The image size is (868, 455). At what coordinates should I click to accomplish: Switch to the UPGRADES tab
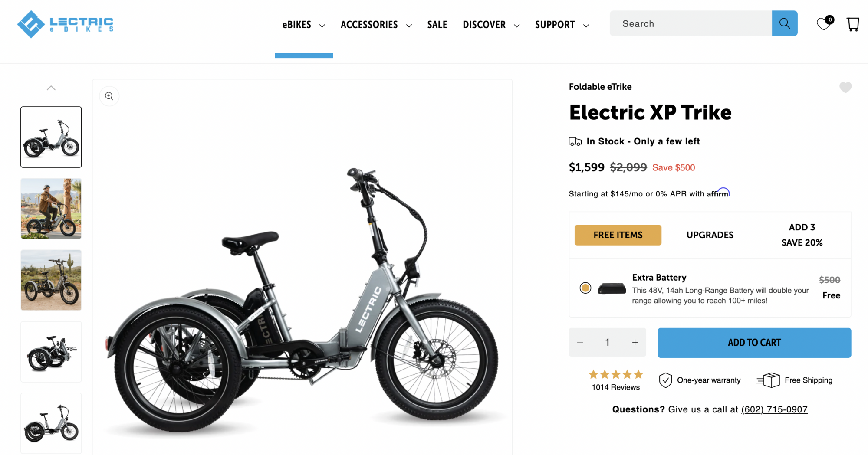click(710, 235)
